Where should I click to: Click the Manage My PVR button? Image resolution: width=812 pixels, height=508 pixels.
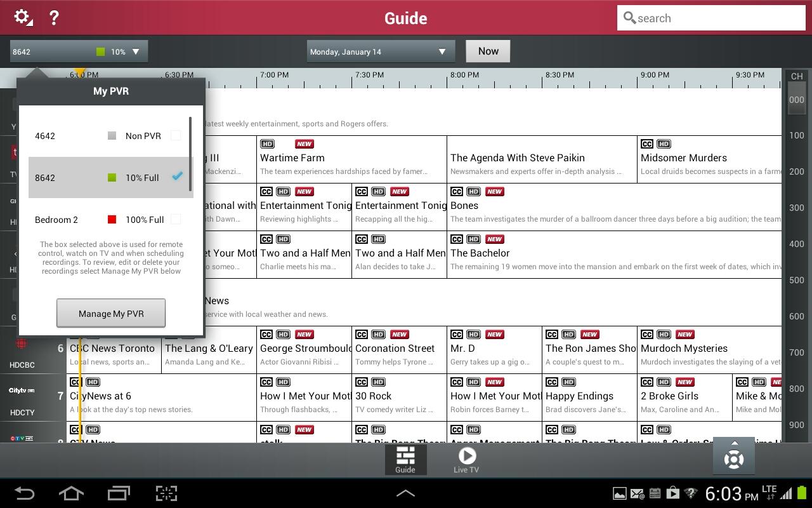tap(111, 313)
